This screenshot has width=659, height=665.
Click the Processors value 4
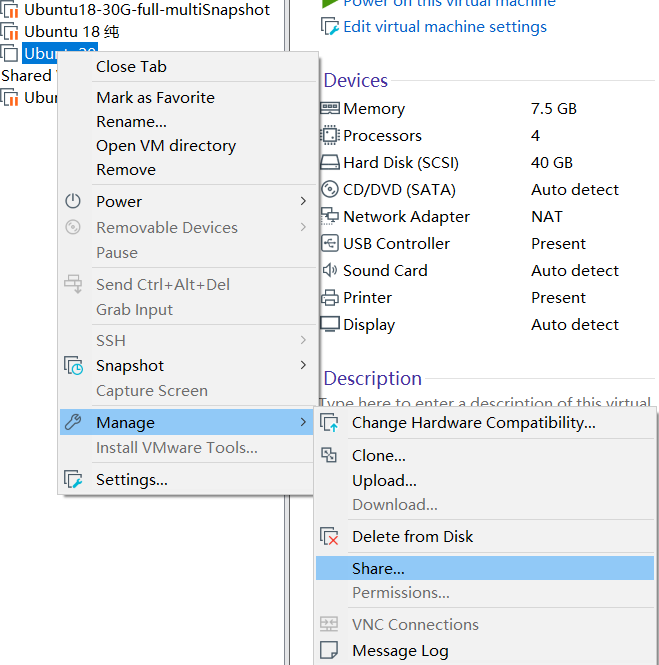535,136
